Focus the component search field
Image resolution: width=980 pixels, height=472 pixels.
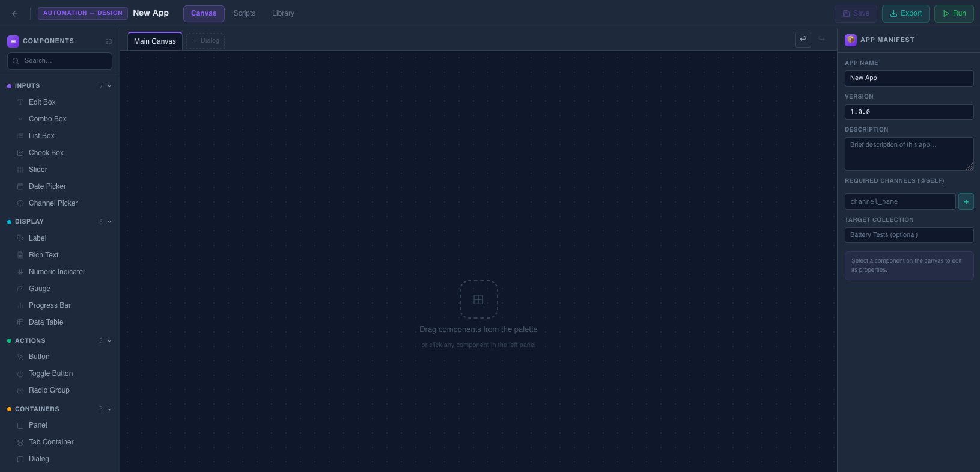point(59,61)
